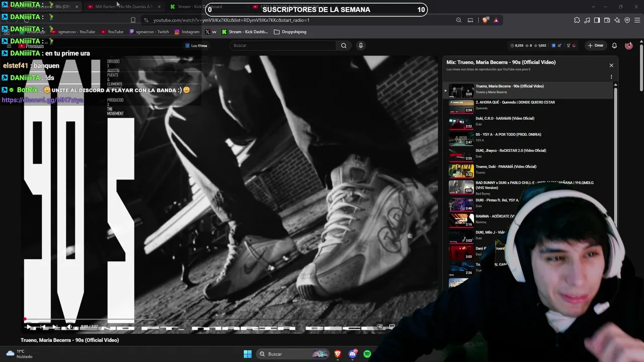Open Brave Rewards triangle icon
Image resolution: width=644 pixels, height=362 pixels.
pos(496,20)
